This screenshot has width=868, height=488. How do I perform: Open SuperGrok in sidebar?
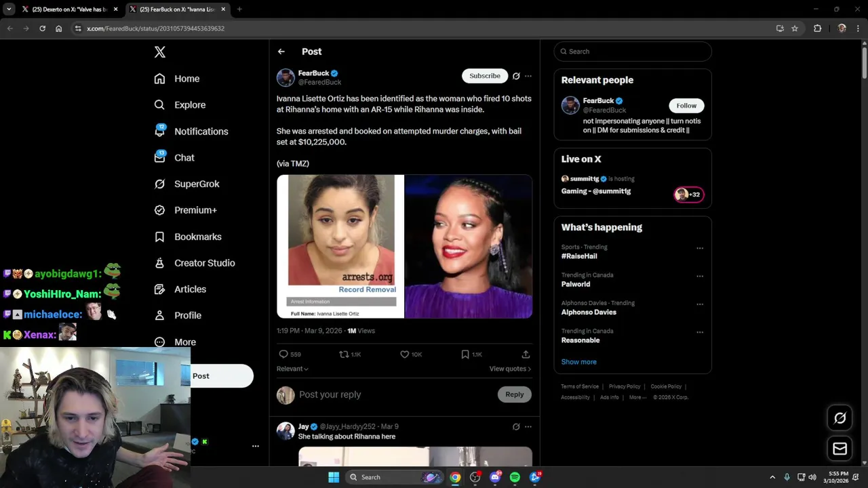tap(186, 184)
